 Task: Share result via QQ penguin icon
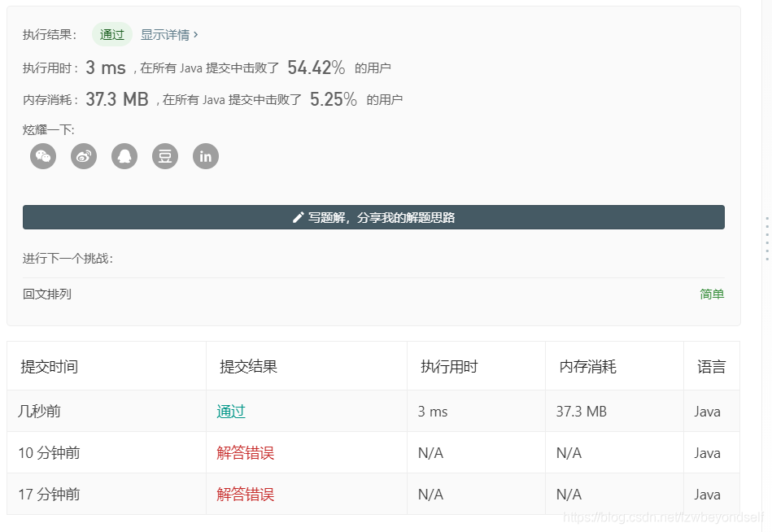[124, 156]
